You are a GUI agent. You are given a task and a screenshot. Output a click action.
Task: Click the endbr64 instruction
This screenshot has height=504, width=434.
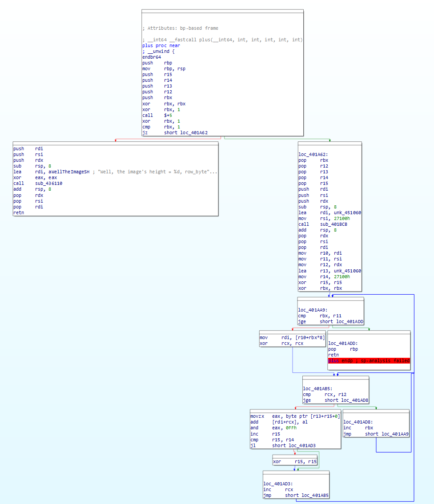click(x=152, y=57)
